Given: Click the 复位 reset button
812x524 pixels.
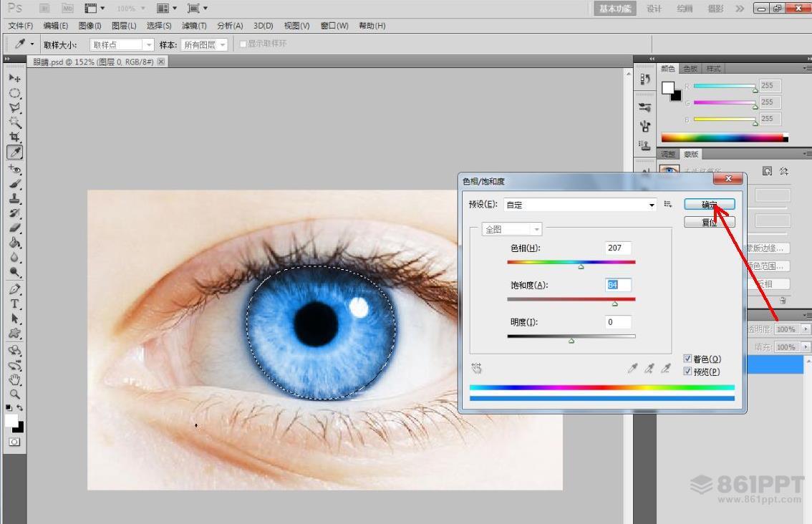Looking at the screenshot, I should [x=709, y=223].
